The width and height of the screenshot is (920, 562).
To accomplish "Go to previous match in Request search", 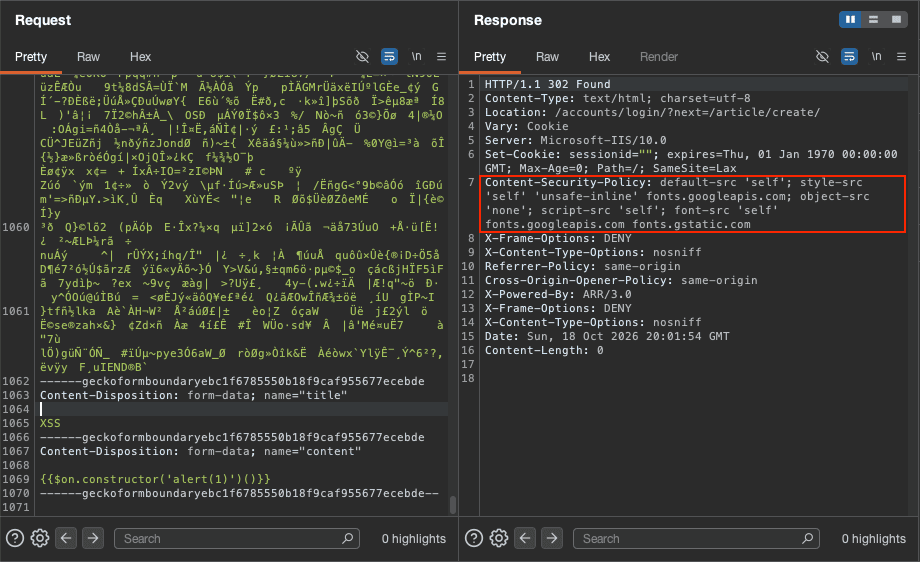I will (x=66, y=538).
